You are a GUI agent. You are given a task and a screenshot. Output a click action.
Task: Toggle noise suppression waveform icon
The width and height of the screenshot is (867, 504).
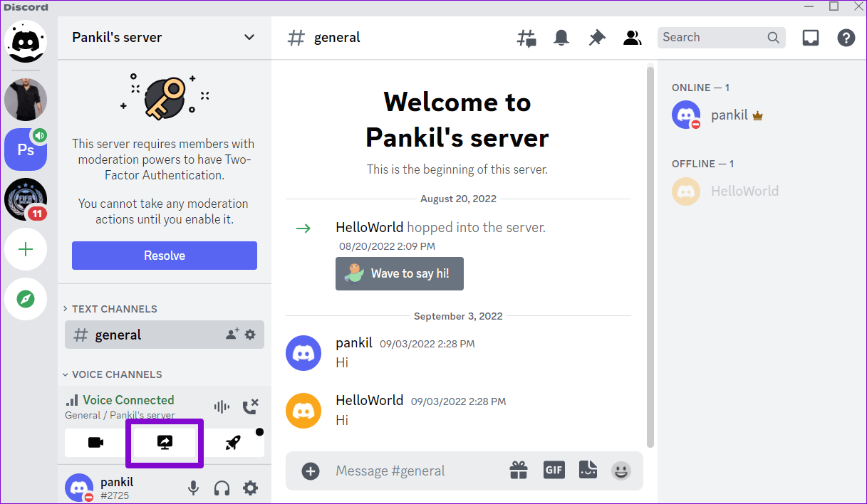[x=222, y=407]
